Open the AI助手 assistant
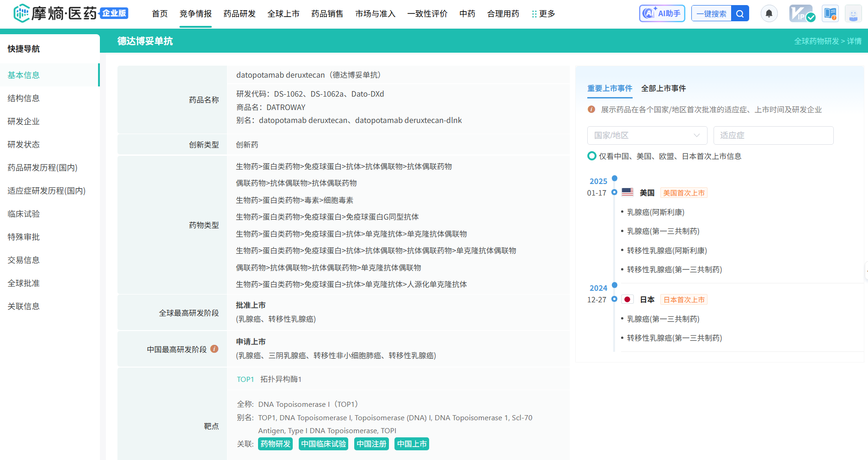Viewport: 868px width, 460px height. tap(662, 13)
